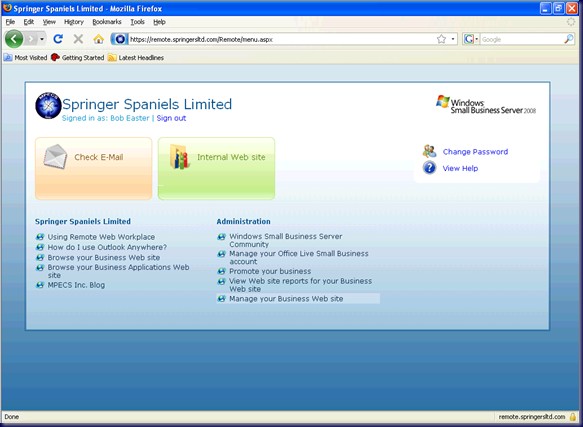Open the View Help link
This screenshot has width=583, height=427.
[x=460, y=168]
